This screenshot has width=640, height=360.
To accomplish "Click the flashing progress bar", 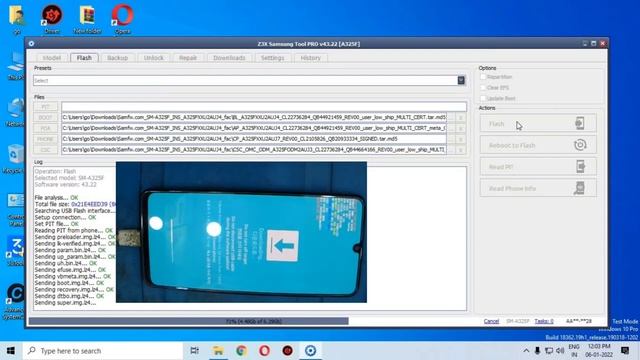I will coord(252,321).
